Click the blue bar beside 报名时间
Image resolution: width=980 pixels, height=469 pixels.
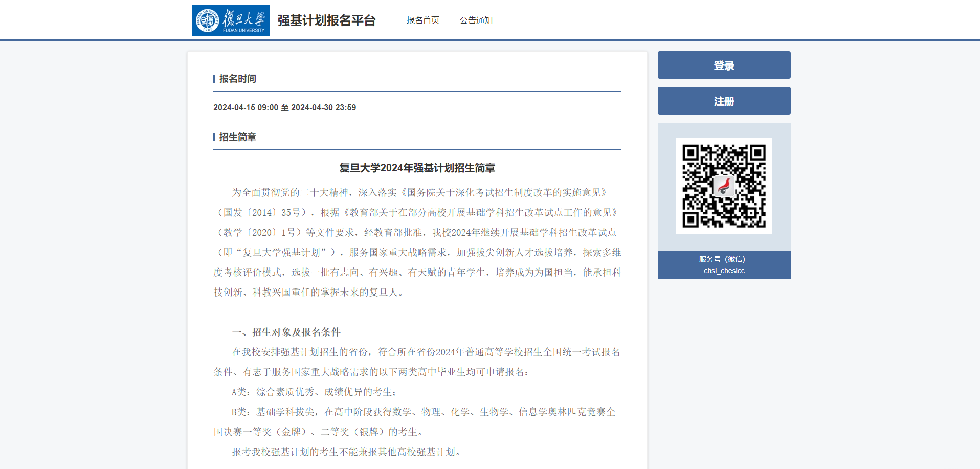214,79
